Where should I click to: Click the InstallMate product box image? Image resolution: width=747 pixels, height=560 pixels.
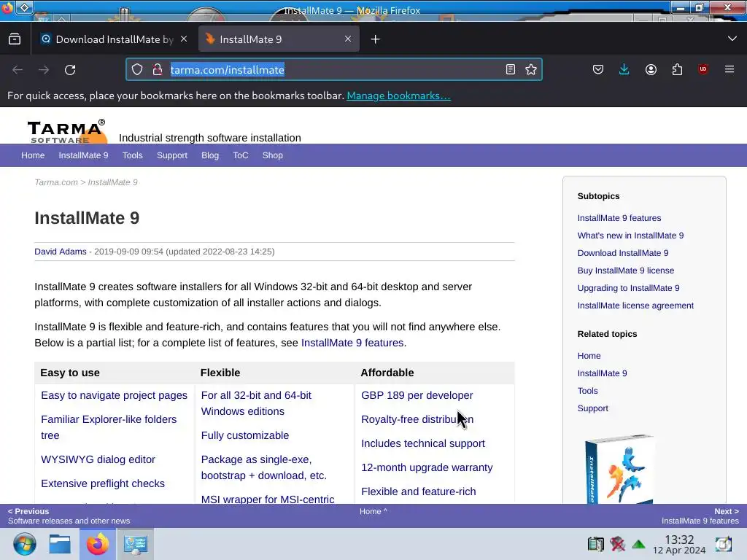(x=619, y=469)
